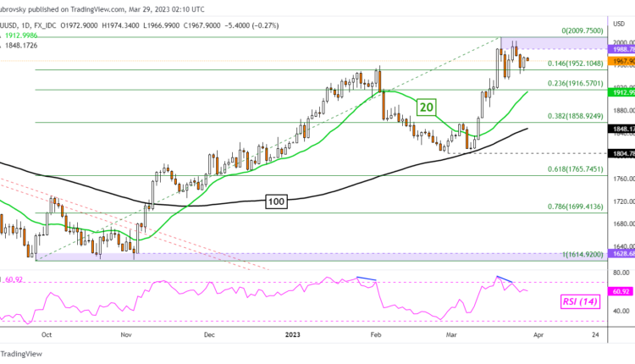Screen dimensions: 635x364
Task: Click the green 1912.99 price tag on axis
Action: pos(621,91)
